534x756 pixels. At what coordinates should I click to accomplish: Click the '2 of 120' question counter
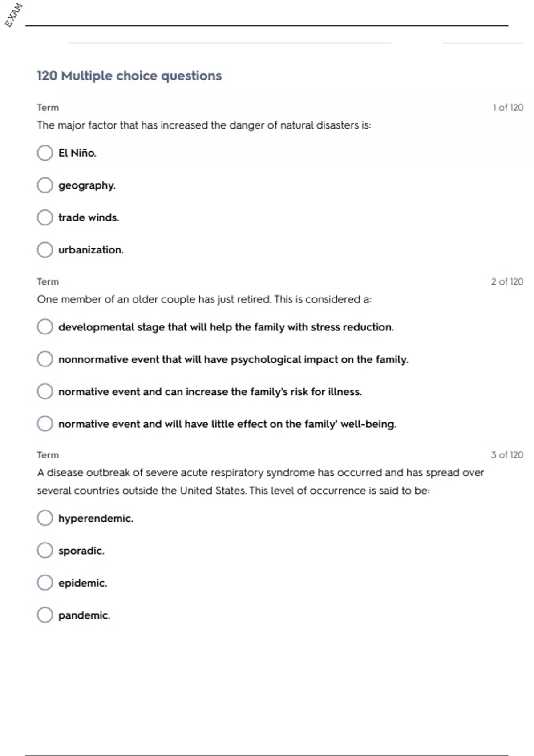point(507,281)
